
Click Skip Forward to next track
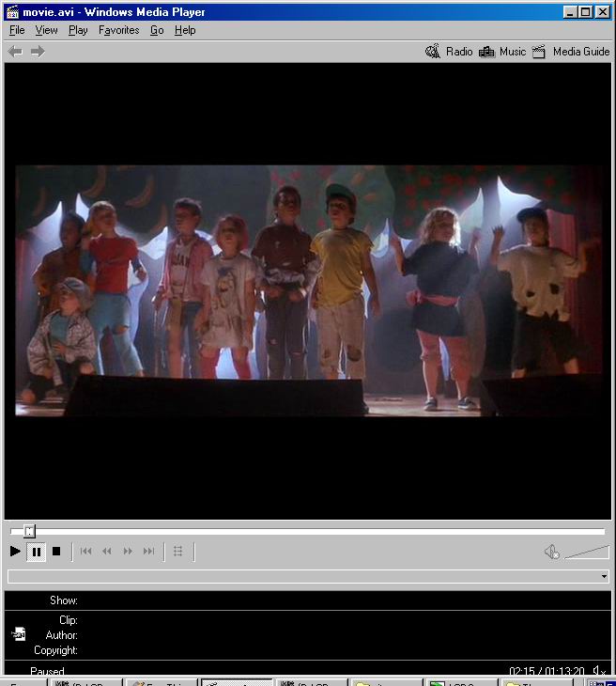[x=148, y=552]
